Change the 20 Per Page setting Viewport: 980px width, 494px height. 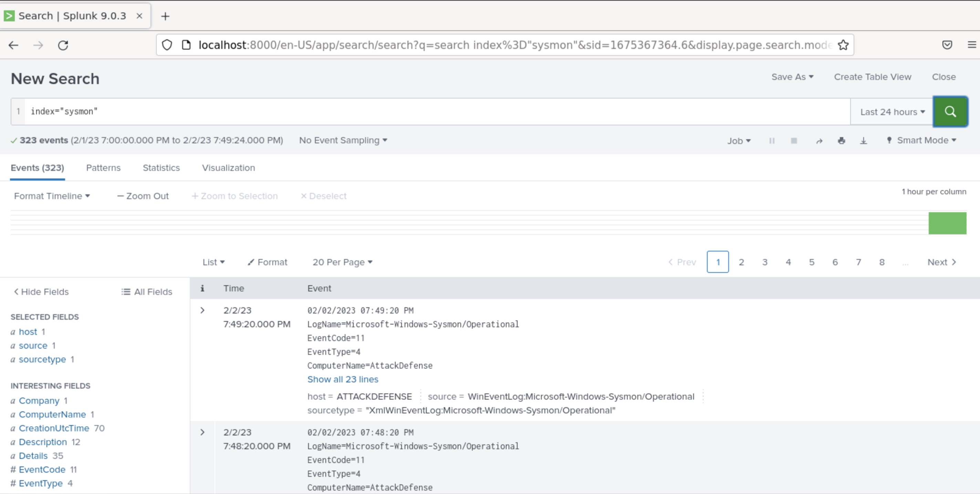[x=342, y=262]
